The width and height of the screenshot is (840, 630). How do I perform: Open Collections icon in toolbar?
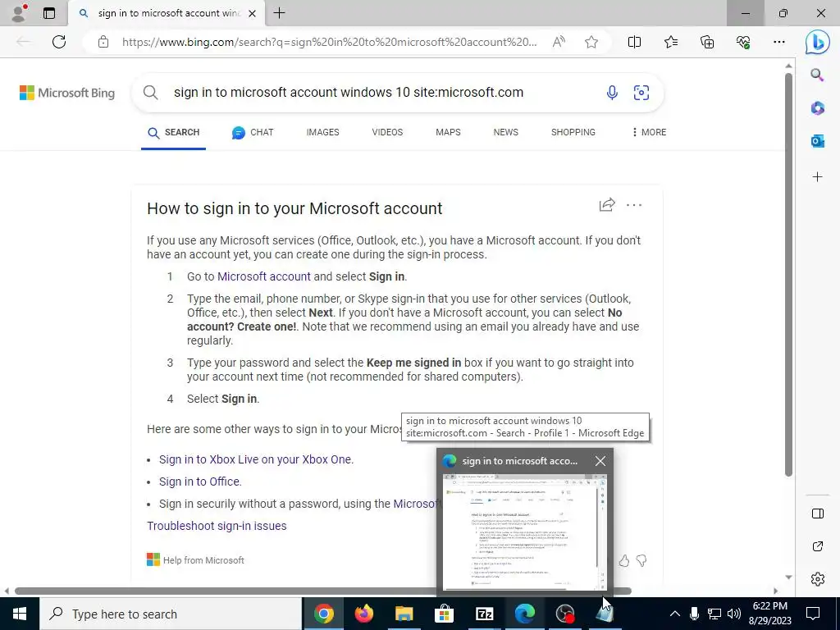[x=707, y=42]
